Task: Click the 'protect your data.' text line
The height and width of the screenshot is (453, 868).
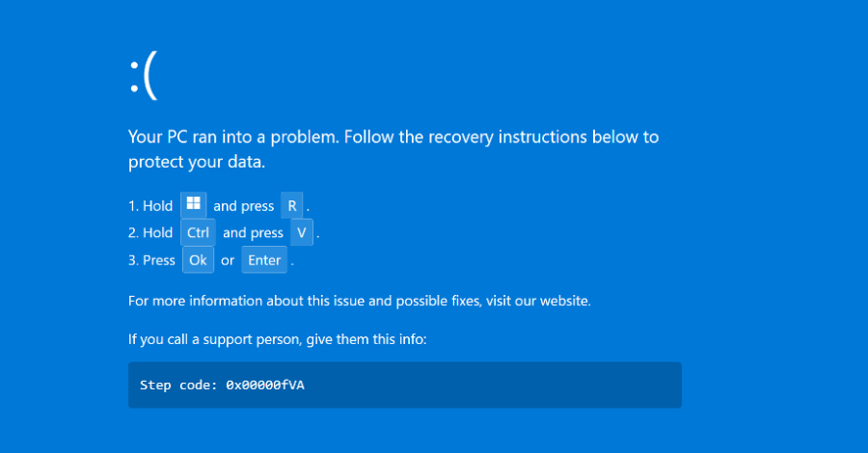Action: (x=196, y=163)
